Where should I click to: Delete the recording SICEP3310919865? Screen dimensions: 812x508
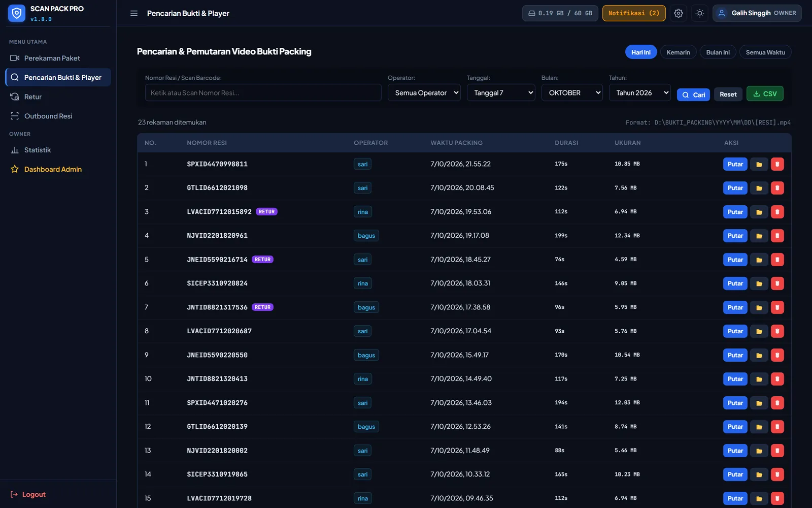click(x=777, y=474)
